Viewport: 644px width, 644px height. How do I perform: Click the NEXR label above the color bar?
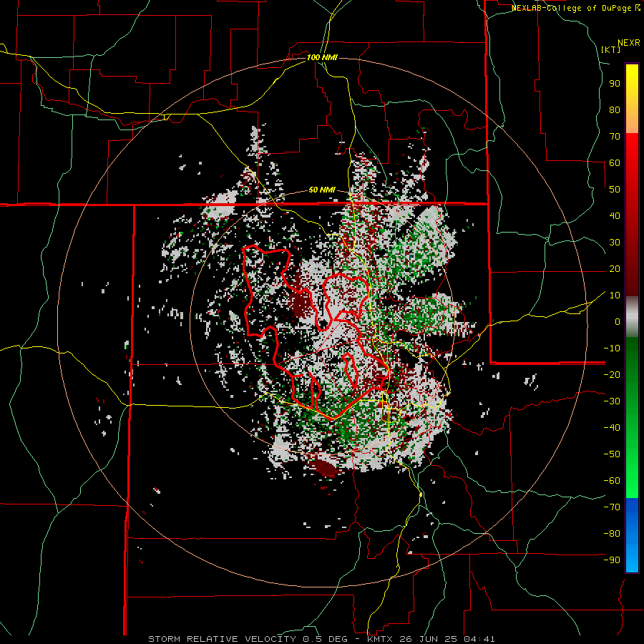coord(629,43)
